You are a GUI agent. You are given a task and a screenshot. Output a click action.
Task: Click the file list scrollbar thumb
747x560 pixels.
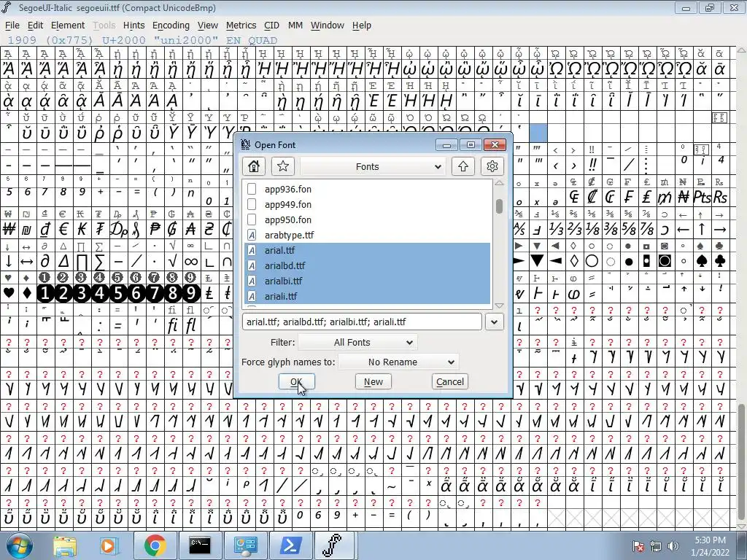click(499, 206)
